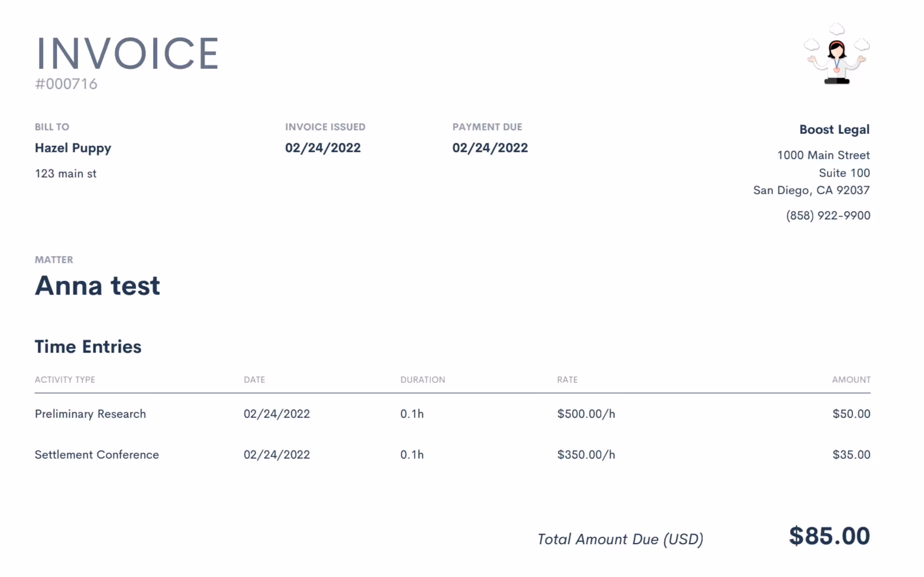Click the 123 main st address
Screen dimensions: 924x577
66,174
